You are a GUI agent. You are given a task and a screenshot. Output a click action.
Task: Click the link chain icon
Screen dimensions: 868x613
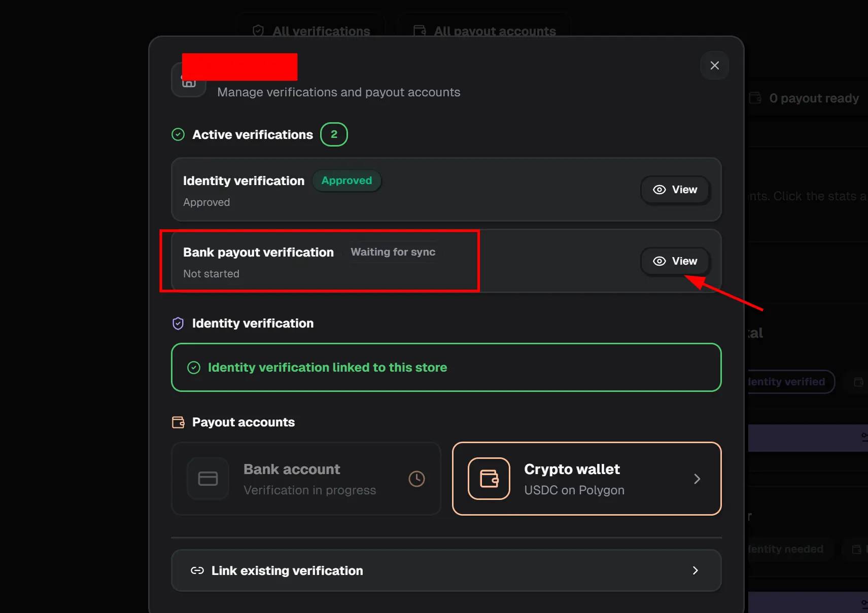pos(197,570)
